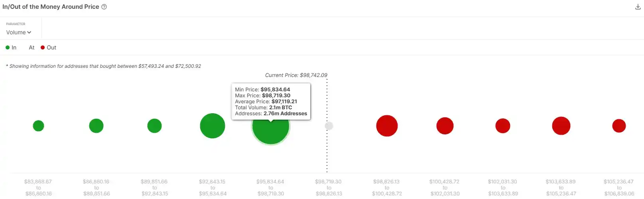Click the green bubble for $83,868.67 range
The width and height of the screenshot is (644, 199).
point(38,126)
